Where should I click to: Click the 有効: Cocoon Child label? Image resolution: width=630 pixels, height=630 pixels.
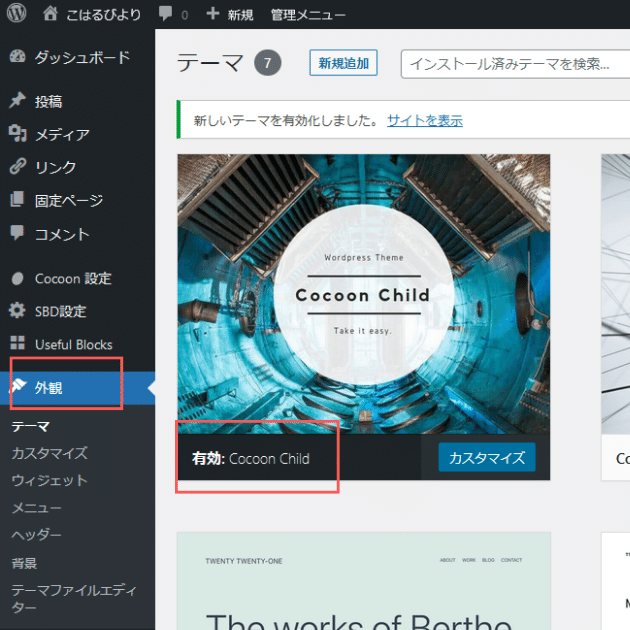click(x=251, y=458)
